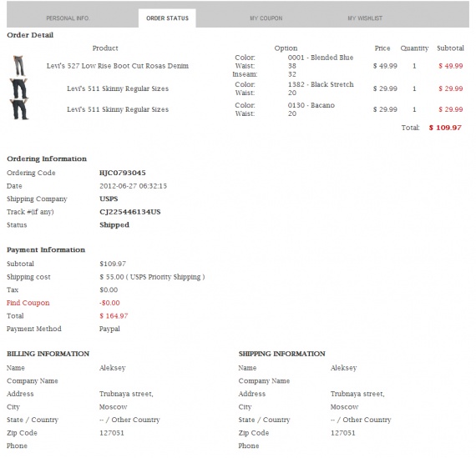
Task: Click the inseam value 32
Action: (x=292, y=74)
